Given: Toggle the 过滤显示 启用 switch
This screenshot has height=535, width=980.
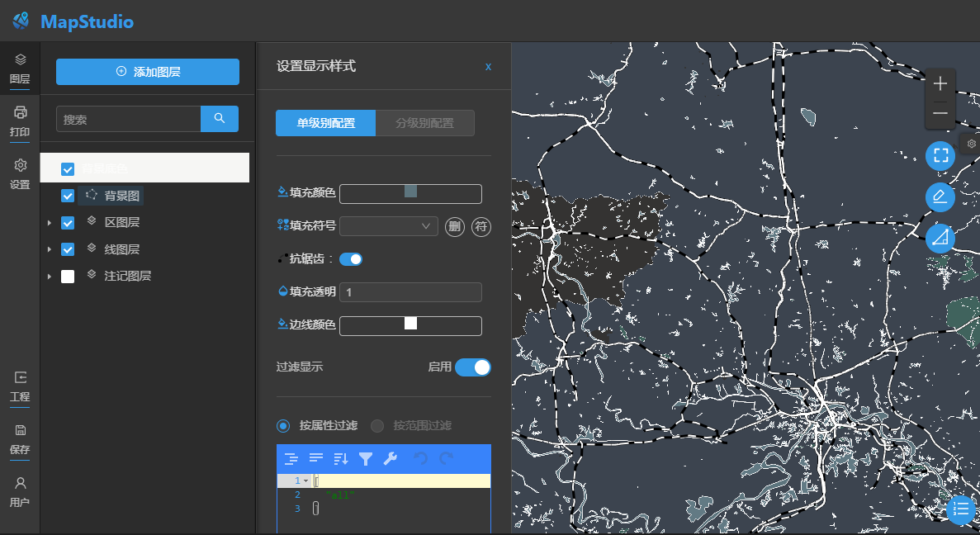Looking at the screenshot, I should (473, 367).
